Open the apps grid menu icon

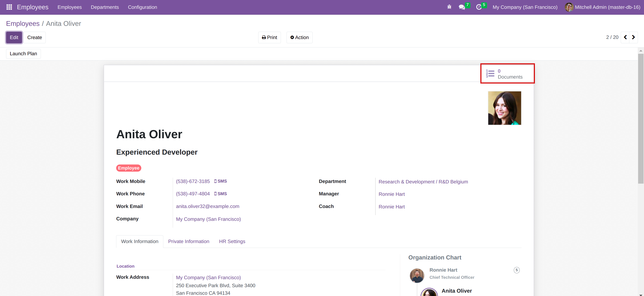coord(9,7)
